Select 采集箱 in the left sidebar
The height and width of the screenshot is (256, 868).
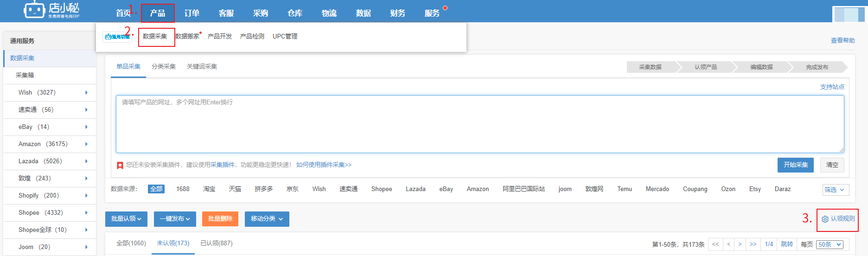coord(50,76)
